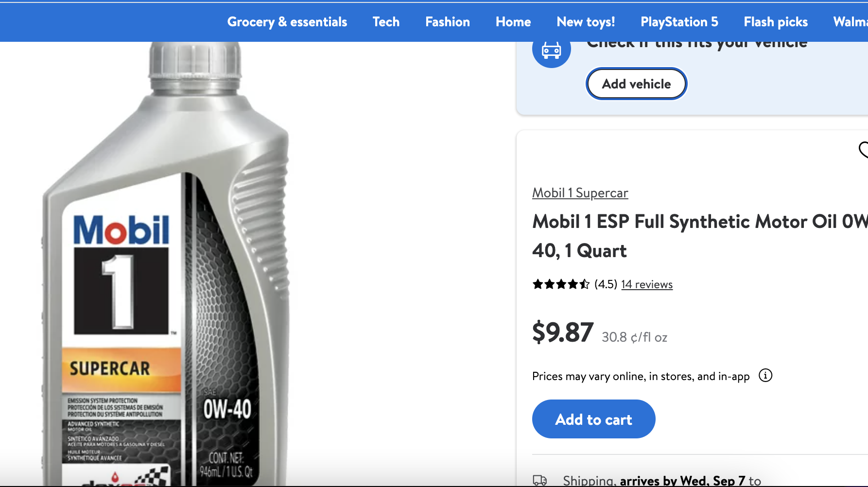Click the vehicle fit car icon
Screen dimensions: 868x487
point(551,50)
